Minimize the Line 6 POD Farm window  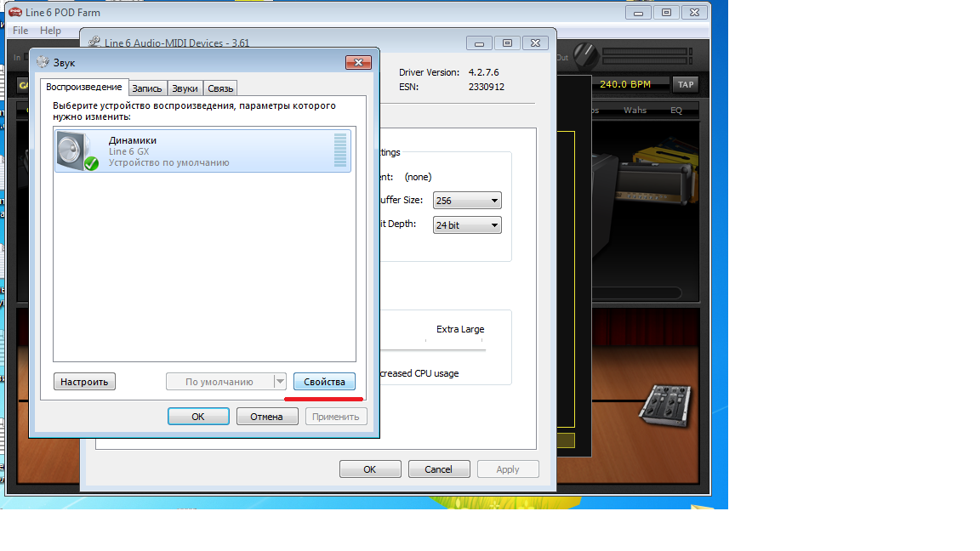[638, 13]
